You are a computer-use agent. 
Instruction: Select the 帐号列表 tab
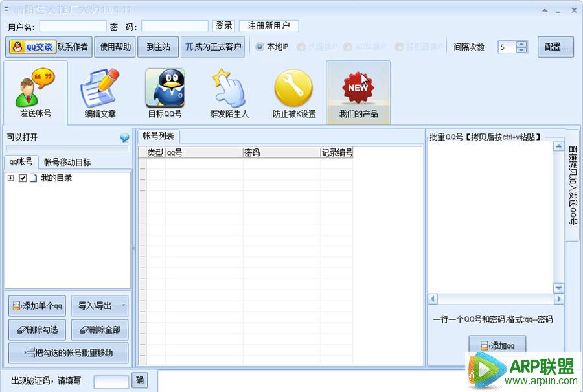click(159, 136)
